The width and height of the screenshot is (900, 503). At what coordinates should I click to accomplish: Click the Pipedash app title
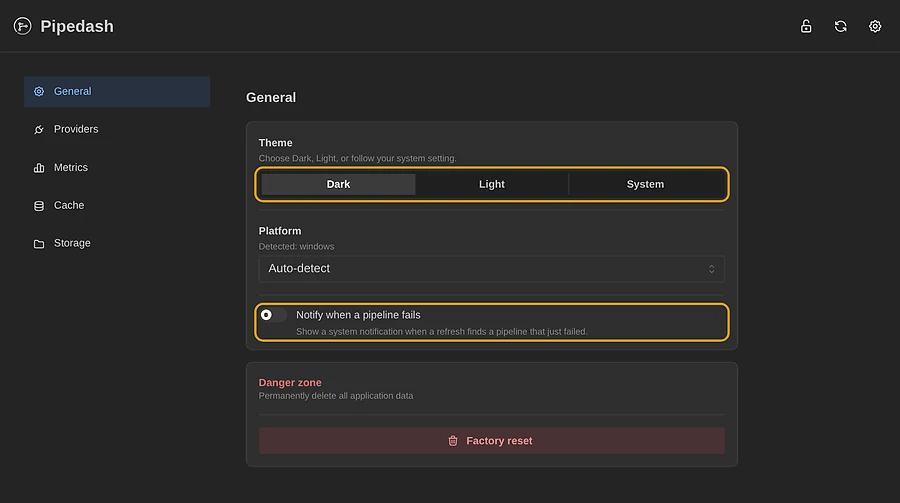pyautogui.click(x=77, y=26)
